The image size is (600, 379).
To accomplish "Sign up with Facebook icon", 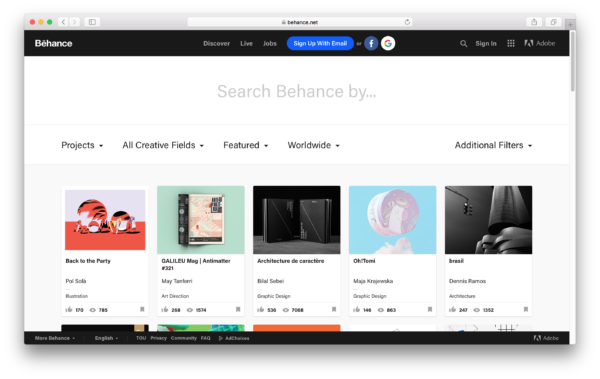I will pos(371,43).
